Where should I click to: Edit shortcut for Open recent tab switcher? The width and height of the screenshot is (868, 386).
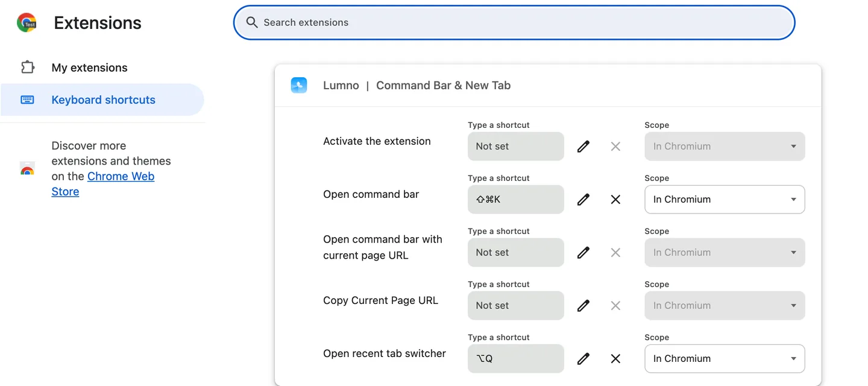pos(583,358)
